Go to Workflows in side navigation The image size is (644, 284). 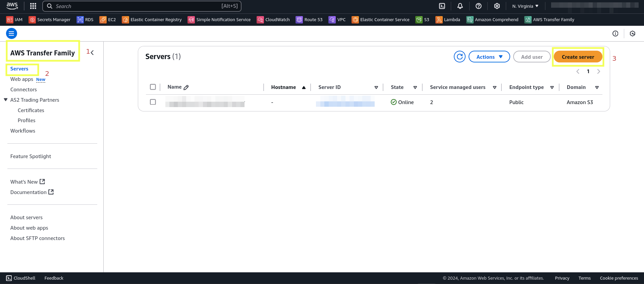click(x=23, y=131)
